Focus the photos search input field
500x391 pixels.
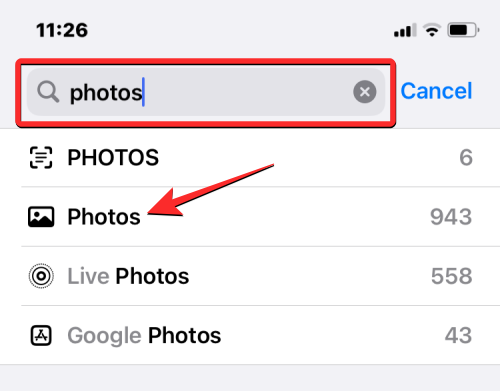[x=206, y=92]
